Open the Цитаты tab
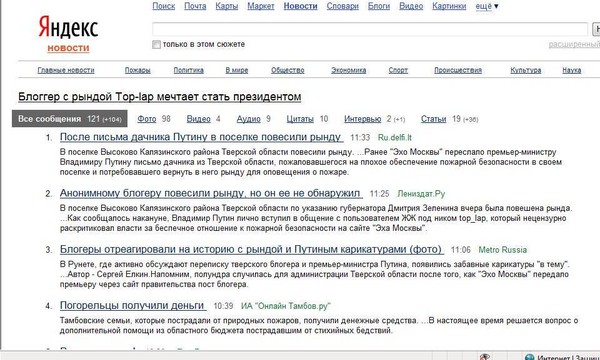The height and width of the screenshot is (360, 600). pyautogui.click(x=300, y=119)
